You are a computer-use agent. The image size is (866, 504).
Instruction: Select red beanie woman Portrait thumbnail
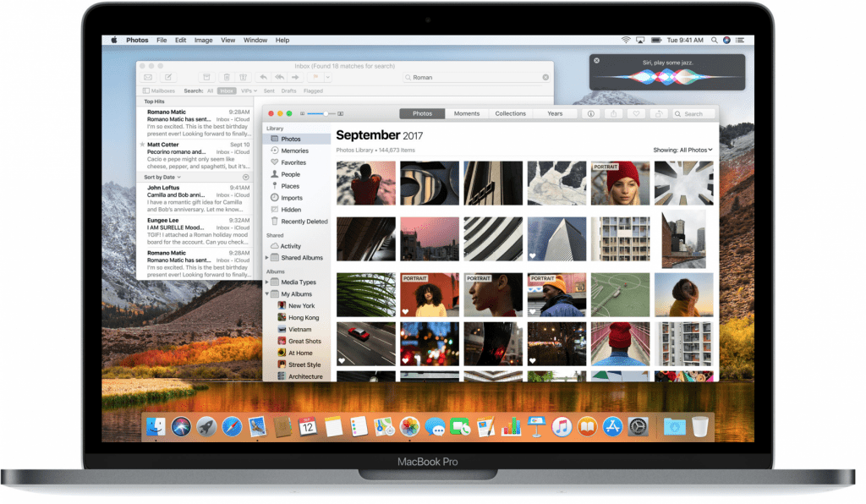(x=620, y=184)
